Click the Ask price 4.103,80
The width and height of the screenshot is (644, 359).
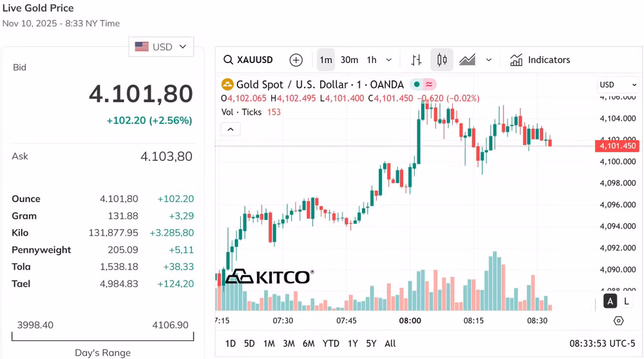[166, 156]
